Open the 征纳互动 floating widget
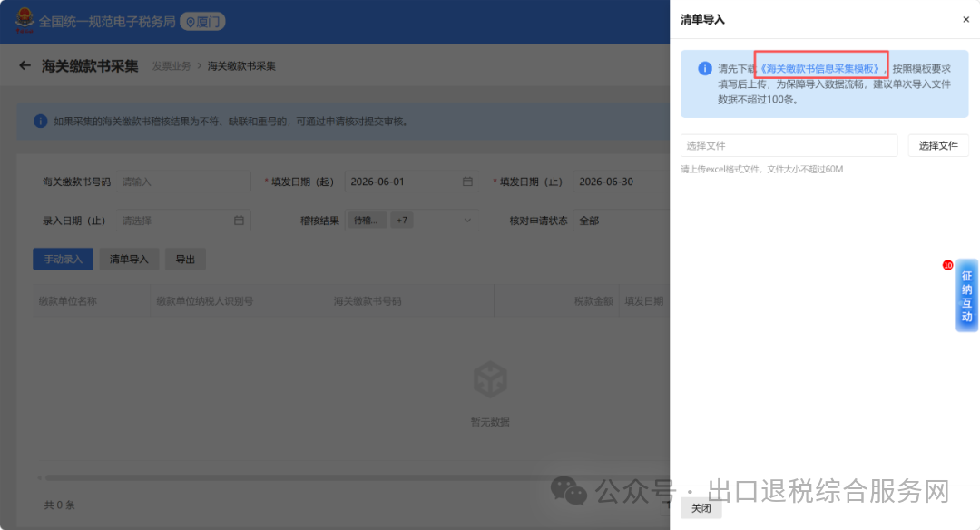Screen dimensions: 980x530 click(x=966, y=296)
